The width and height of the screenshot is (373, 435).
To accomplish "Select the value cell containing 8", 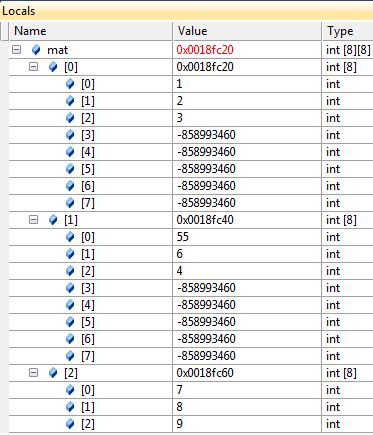I will (x=247, y=407).
